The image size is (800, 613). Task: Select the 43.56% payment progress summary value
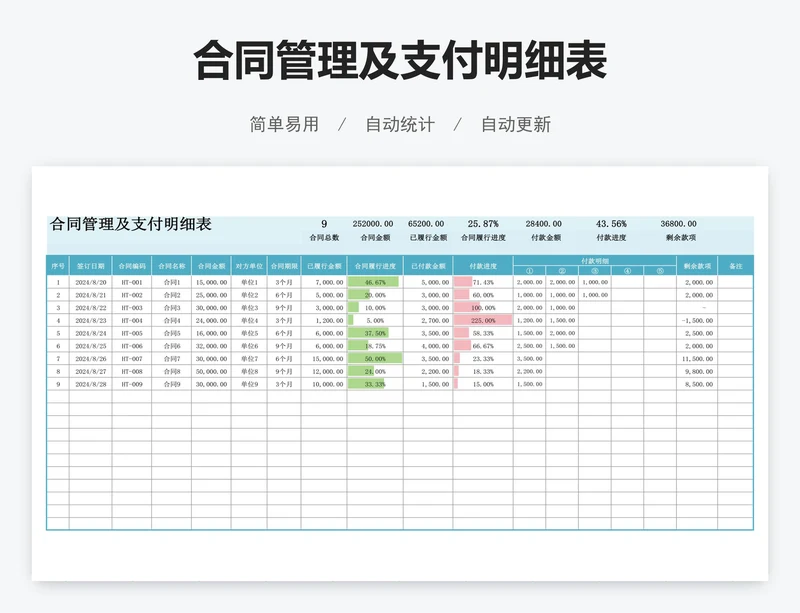click(611, 224)
